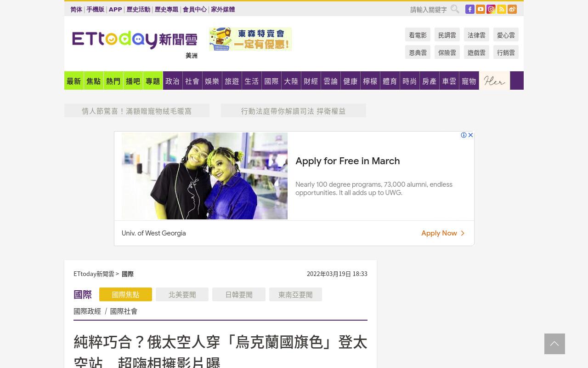Open the ad info icon
The height and width of the screenshot is (368, 588).
tap(464, 135)
